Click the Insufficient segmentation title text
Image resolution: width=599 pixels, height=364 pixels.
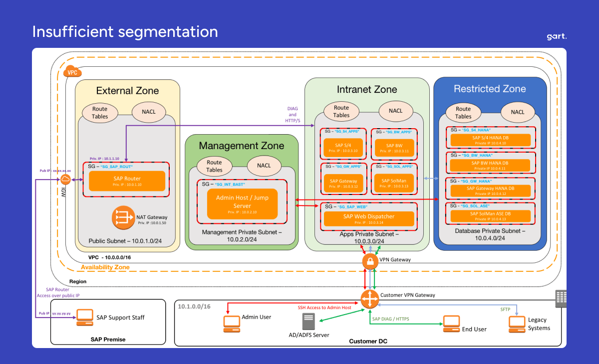125,31
